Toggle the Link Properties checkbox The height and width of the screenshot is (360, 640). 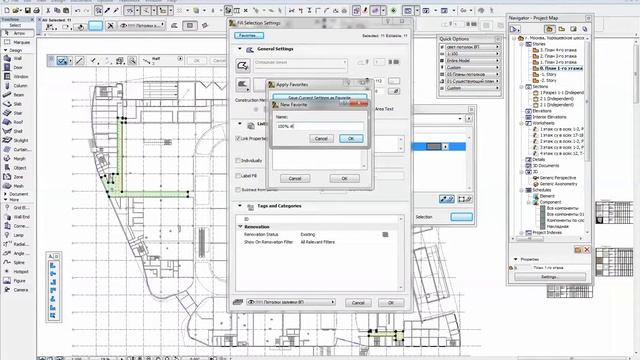tap(238, 138)
